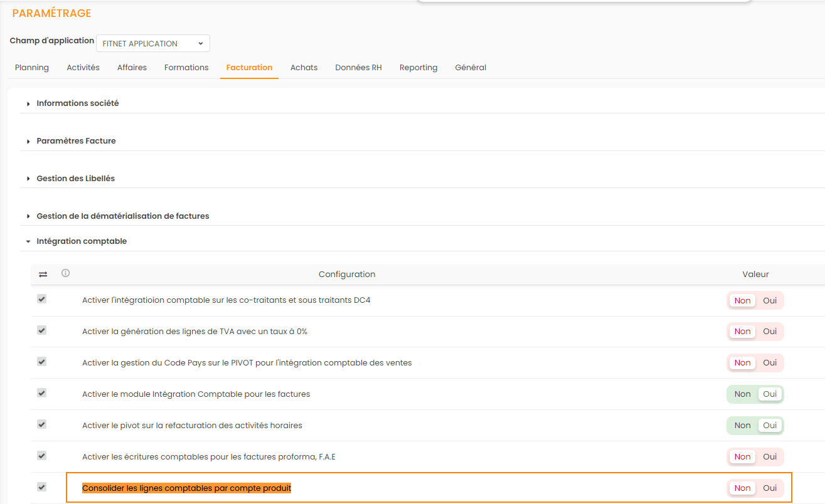Collapse the Intégration comptable section
Image resolution: width=825 pixels, height=504 pixels.
[x=81, y=241]
